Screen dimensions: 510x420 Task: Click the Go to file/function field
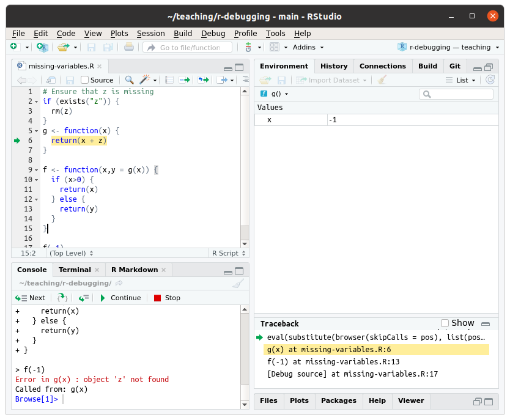188,48
